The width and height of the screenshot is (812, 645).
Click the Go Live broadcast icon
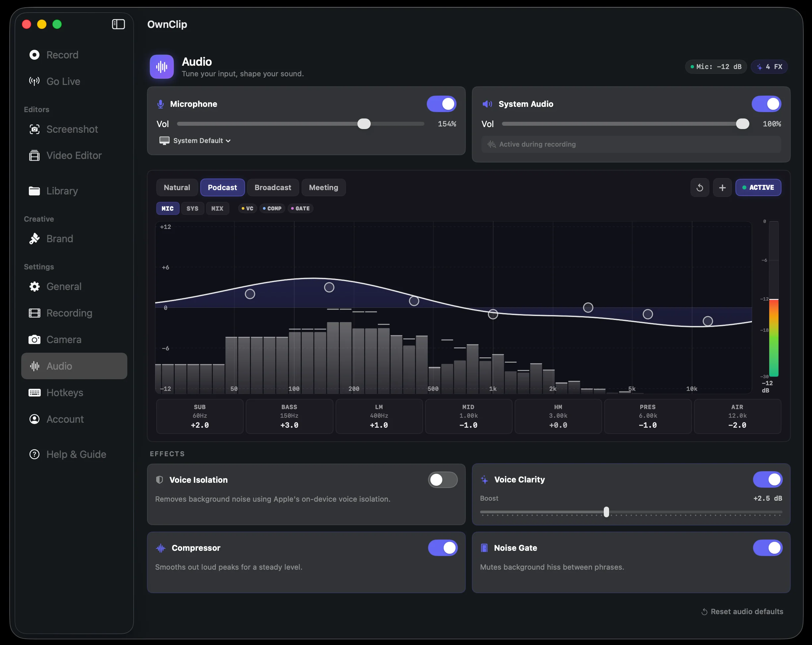(x=34, y=81)
